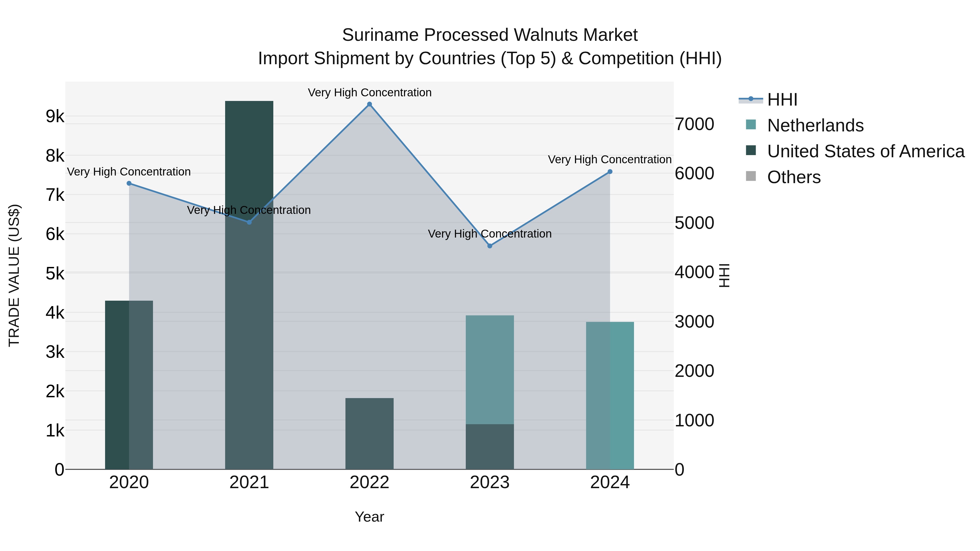Viewport: 980px width, 551px height.
Task: Toggle the HHI legend entry
Action: [768, 100]
